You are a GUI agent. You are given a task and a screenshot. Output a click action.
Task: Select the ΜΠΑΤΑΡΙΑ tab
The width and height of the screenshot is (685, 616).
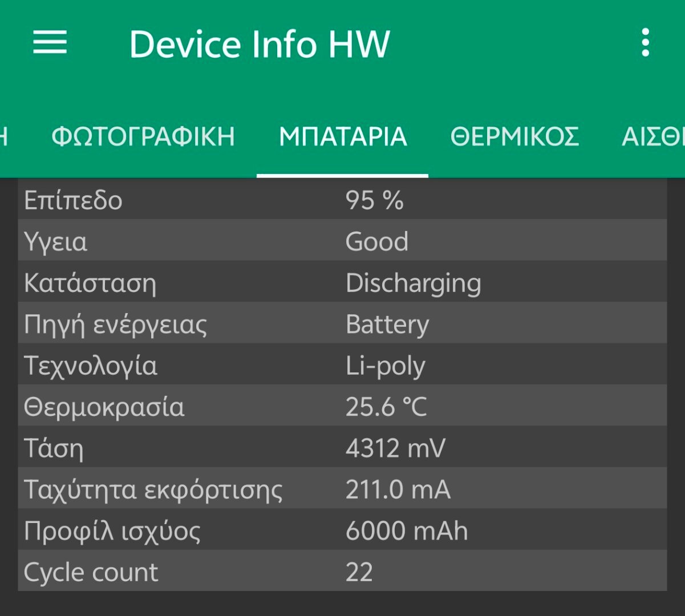pos(343,137)
